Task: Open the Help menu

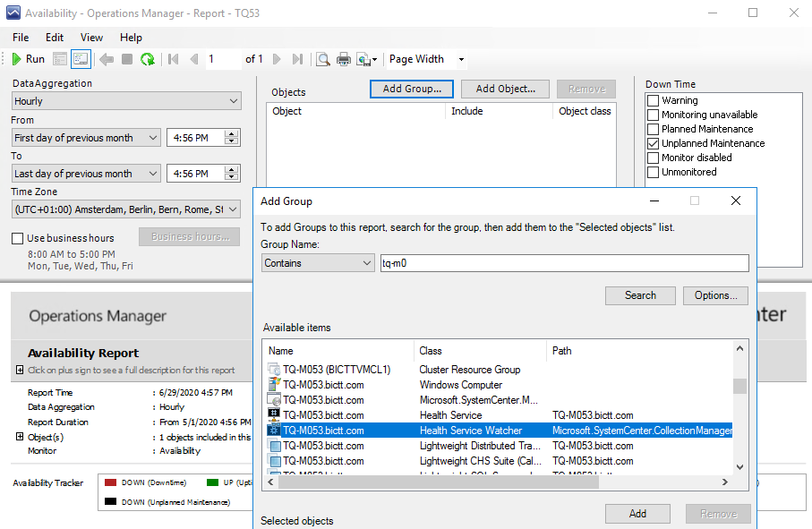Action: pyautogui.click(x=131, y=38)
